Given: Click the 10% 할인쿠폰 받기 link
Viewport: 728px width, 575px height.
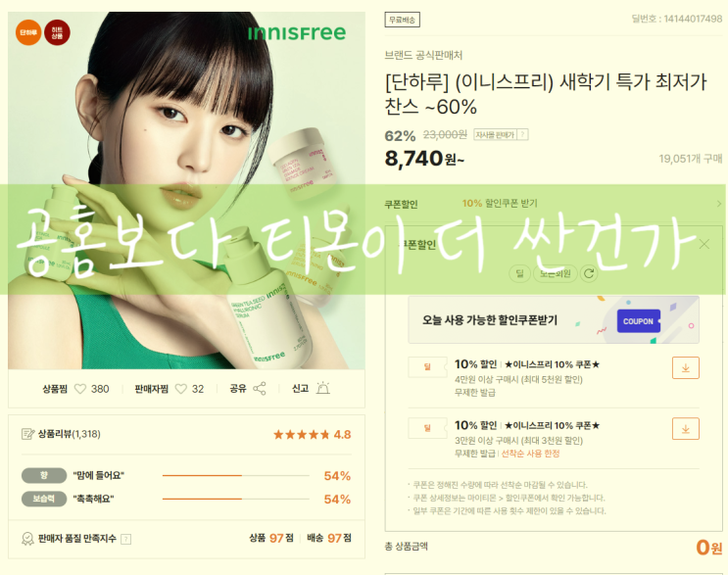Looking at the screenshot, I should tap(500, 204).
